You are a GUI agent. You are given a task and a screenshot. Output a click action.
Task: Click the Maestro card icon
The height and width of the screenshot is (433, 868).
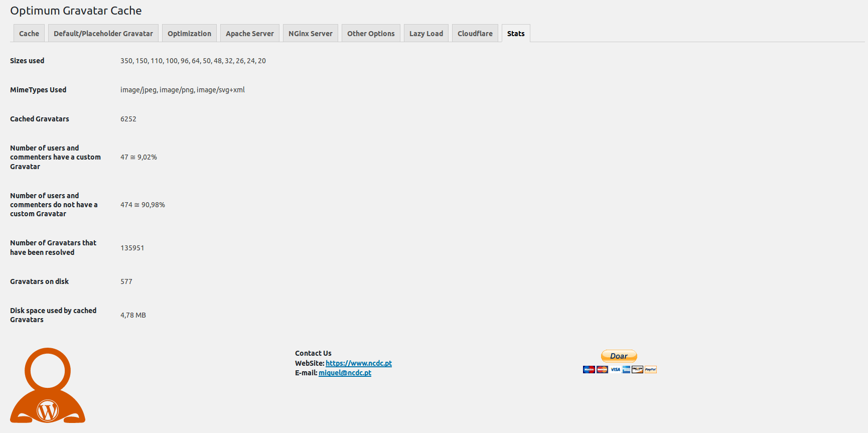[x=589, y=370]
